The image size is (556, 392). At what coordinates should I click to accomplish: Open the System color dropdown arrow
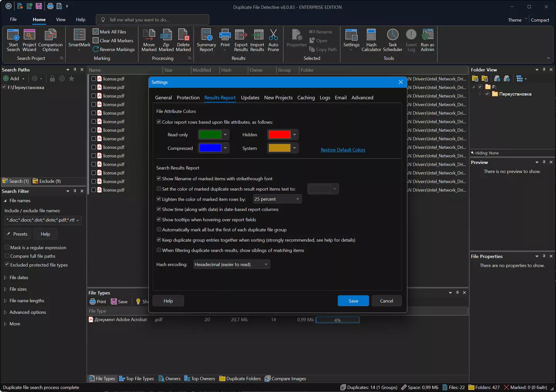point(294,148)
